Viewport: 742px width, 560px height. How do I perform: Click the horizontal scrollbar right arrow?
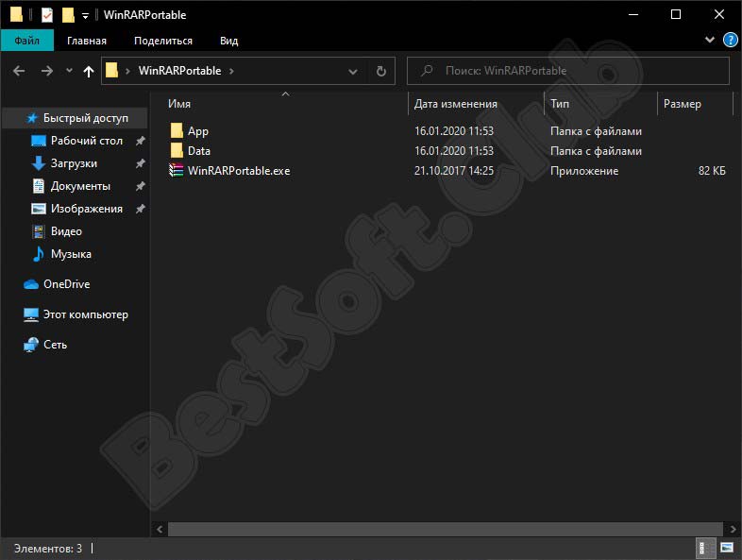(733, 529)
